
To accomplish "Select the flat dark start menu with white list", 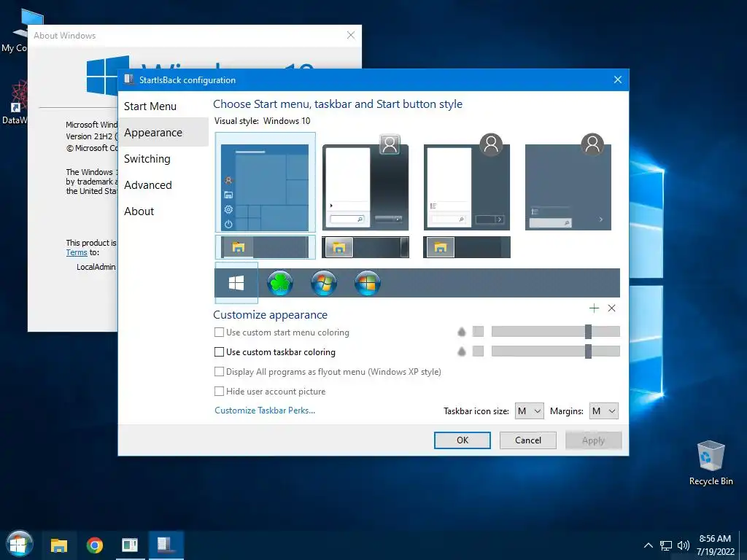I will tap(467, 182).
